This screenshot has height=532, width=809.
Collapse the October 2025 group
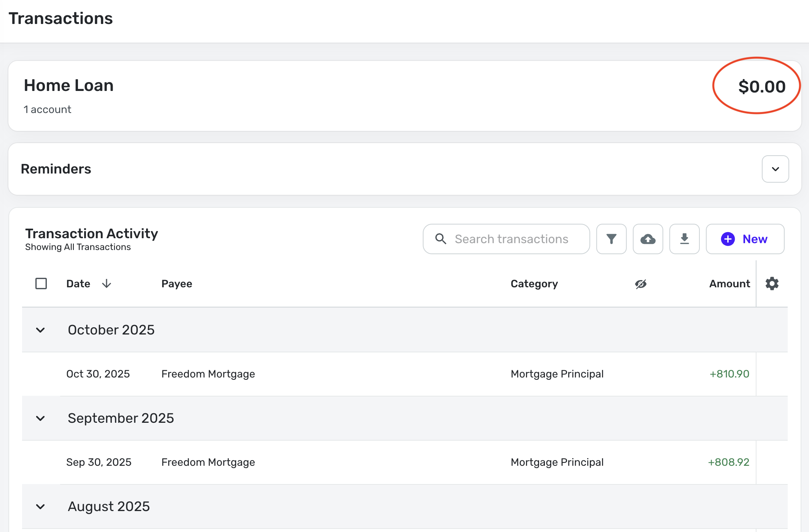click(40, 330)
